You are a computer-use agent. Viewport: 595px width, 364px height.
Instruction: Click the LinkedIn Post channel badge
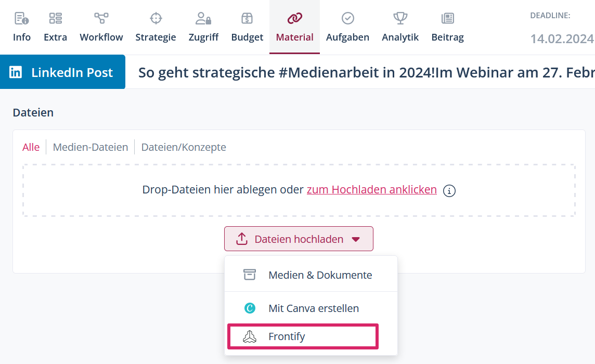62,72
